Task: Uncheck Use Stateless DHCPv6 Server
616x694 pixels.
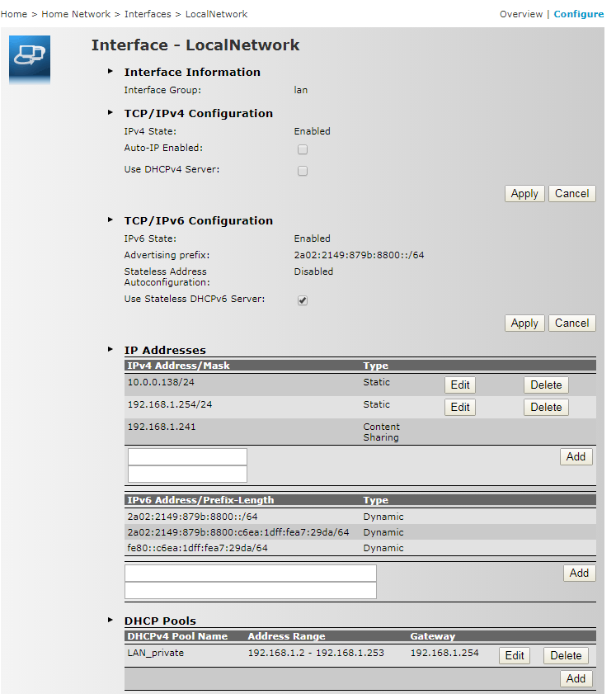Action: 303,300
